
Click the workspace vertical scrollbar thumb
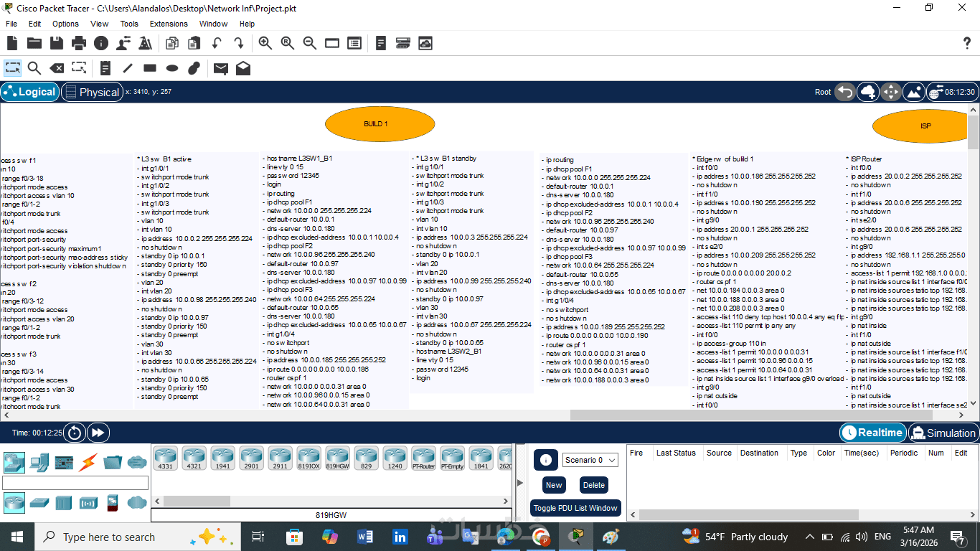[x=974, y=131]
